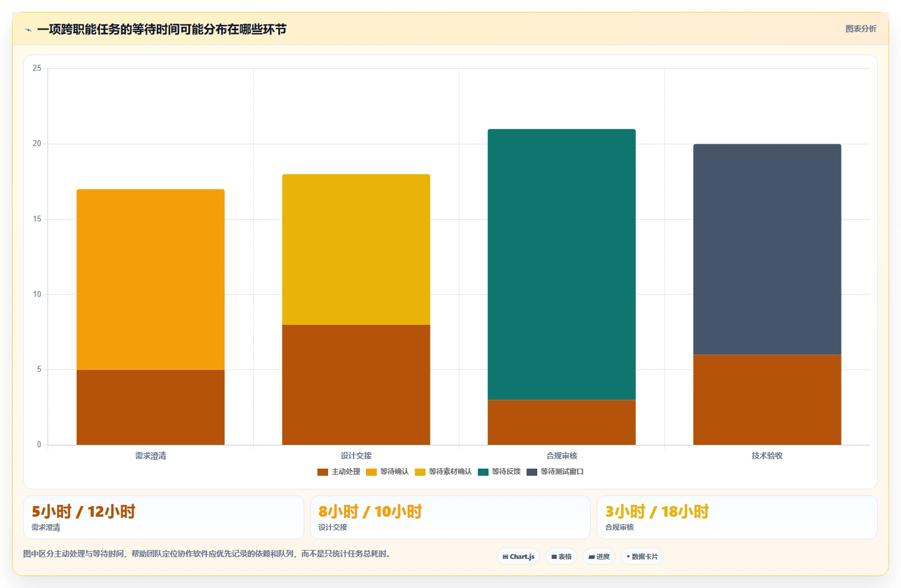Click the brown 主动处理 bar segment in 需求澄清

point(150,407)
